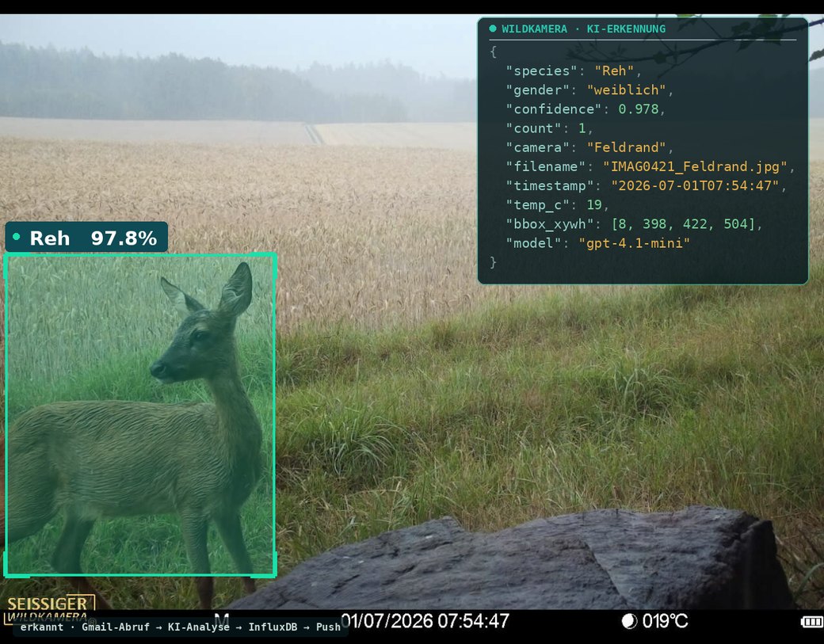Click the green dot in Reh label
This screenshot has width=824, height=644.
17,237
